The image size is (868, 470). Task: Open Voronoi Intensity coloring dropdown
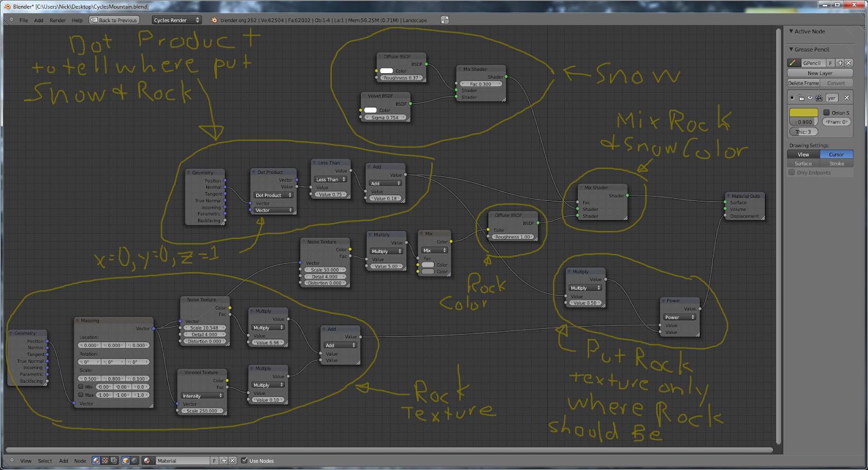tap(202, 396)
